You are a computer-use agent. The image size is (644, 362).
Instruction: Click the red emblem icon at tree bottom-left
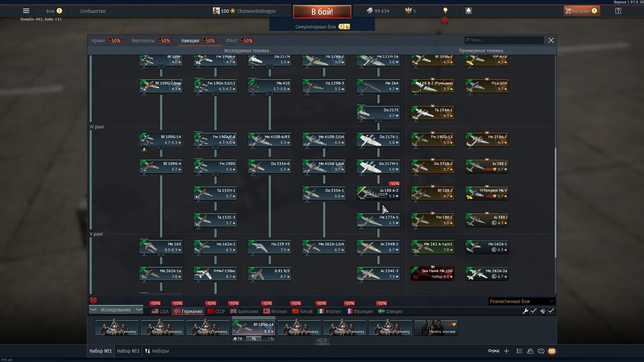[93, 300]
